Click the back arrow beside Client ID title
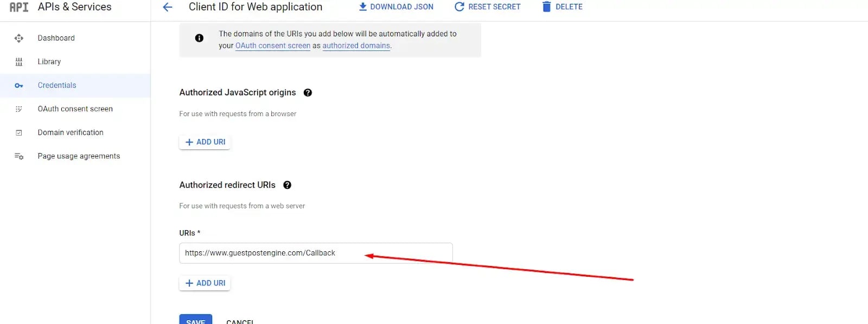This screenshot has height=324, width=868. click(168, 7)
